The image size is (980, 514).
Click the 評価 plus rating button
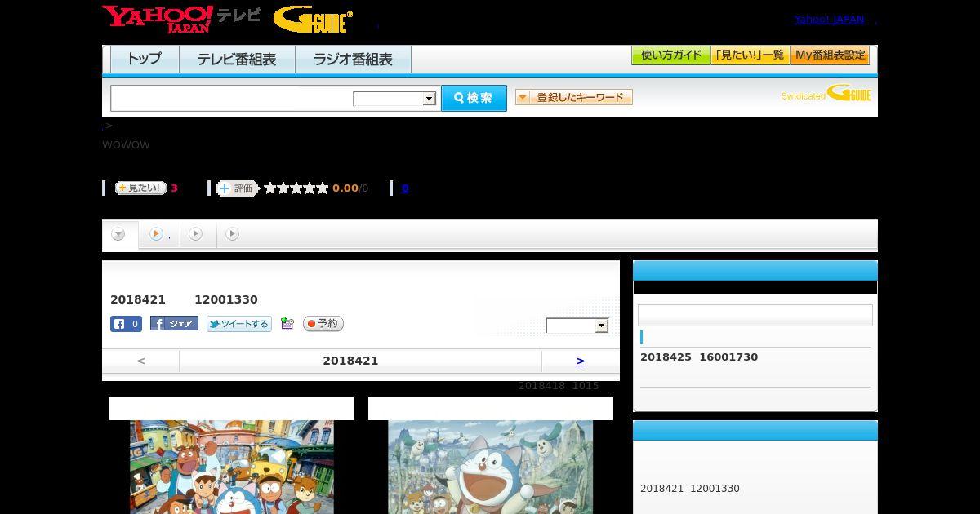click(237, 188)
